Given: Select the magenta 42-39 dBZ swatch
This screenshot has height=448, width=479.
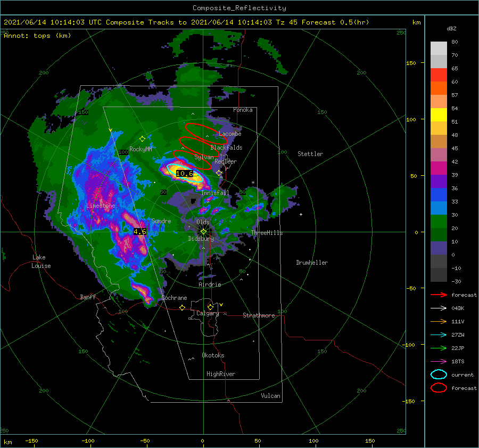Looking at the screenshot, I should click(439, 168).
